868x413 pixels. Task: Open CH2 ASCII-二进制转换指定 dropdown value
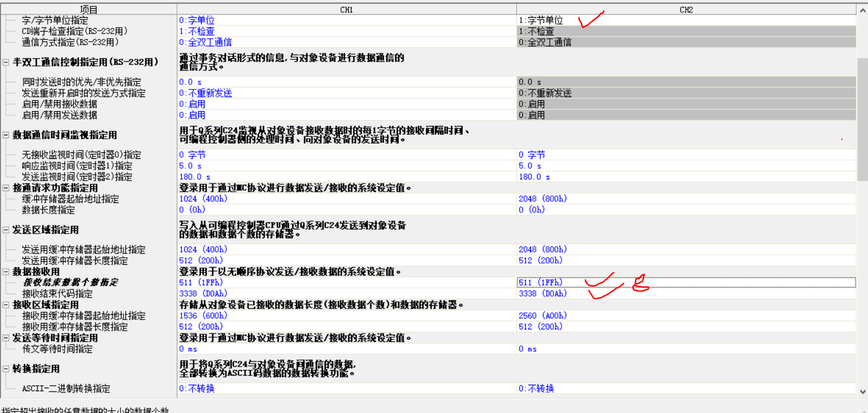[x=686, y=389]
